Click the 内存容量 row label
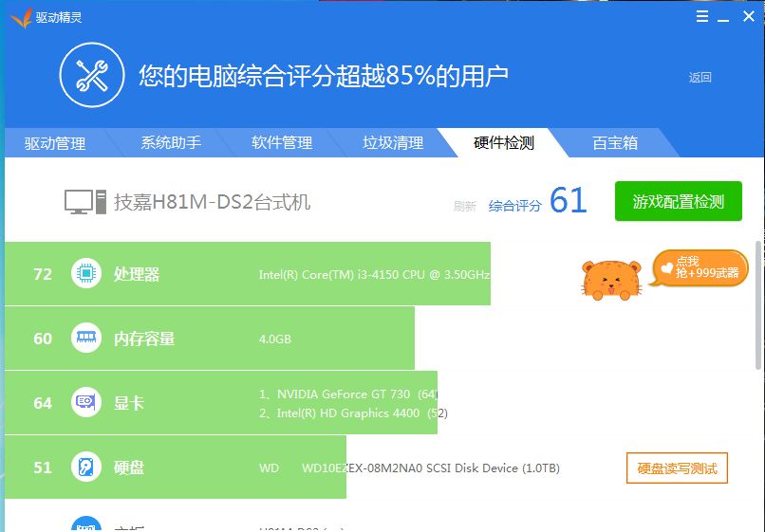 pyautogui.click(x=144, y=339)
